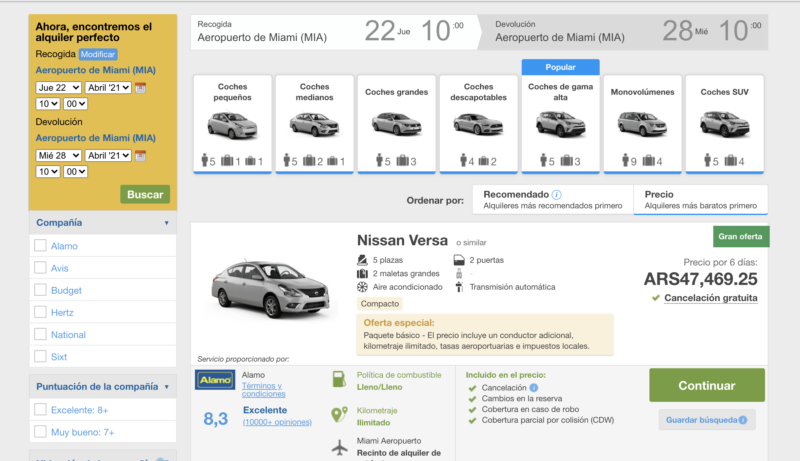This screenshot has width=800, height=461.
Task: Click the Alamo company logo
Action: point(215,380)
